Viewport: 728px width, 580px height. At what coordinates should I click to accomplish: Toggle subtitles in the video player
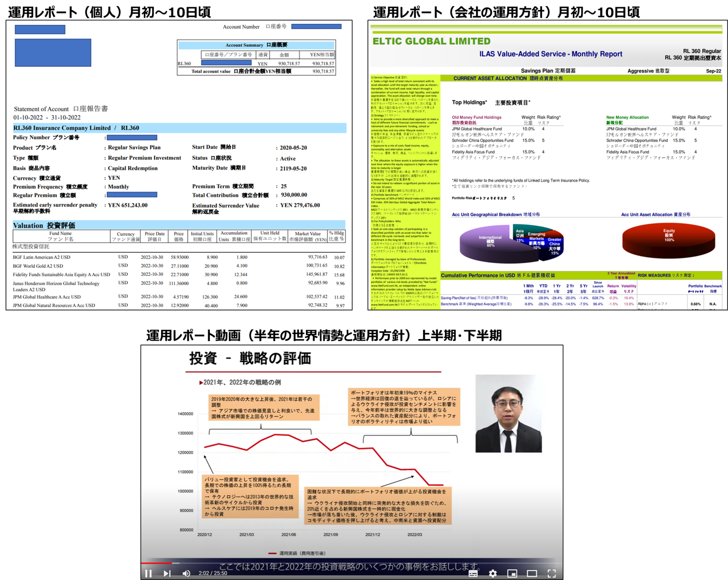(473, 573)
